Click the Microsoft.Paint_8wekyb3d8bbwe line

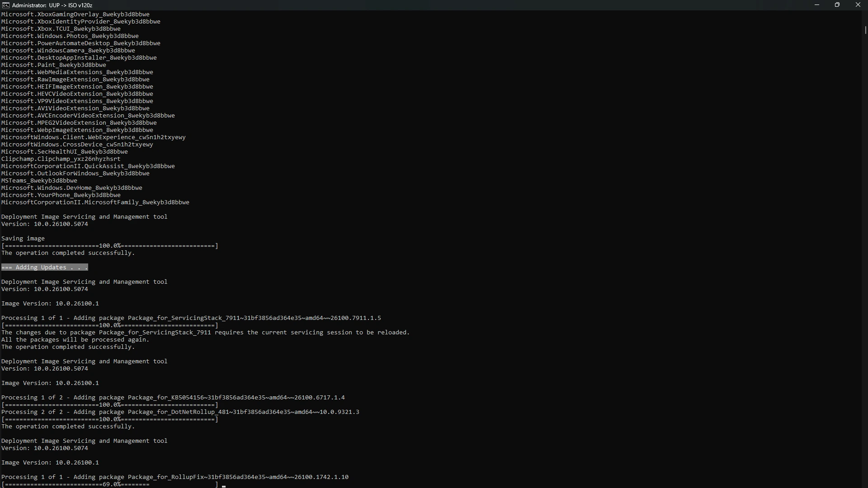click(x=54, y=65)
